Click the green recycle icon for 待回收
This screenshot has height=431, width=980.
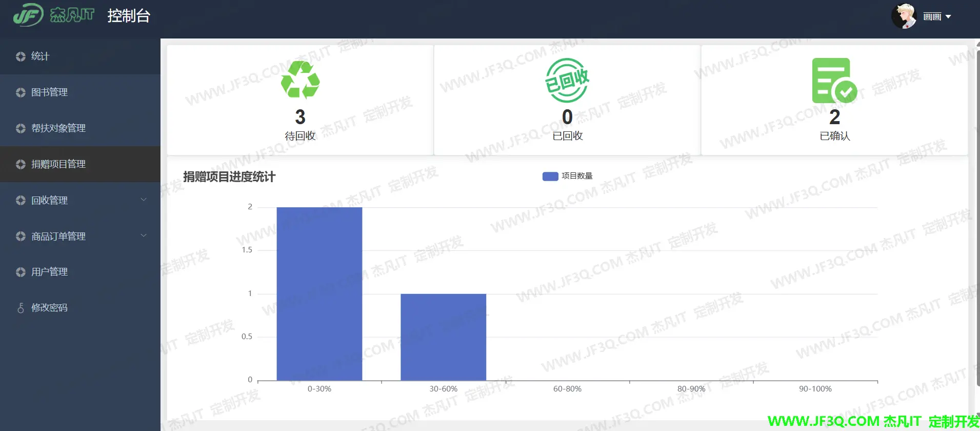coord(300,80)
